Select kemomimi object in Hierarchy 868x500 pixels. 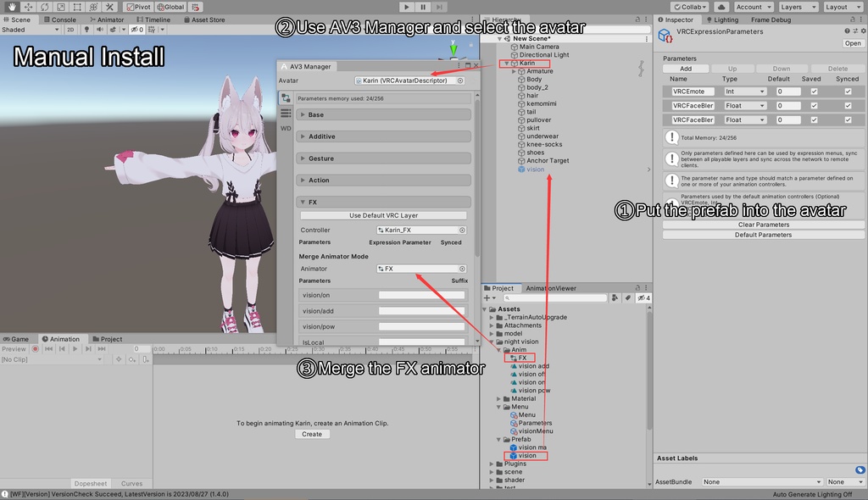pyautogui.click(x=542, y=103)
